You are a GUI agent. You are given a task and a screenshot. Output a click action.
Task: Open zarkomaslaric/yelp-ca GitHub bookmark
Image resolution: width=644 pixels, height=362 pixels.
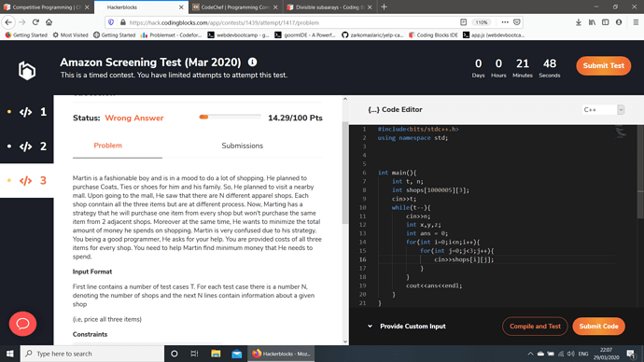tap(372, 35)
